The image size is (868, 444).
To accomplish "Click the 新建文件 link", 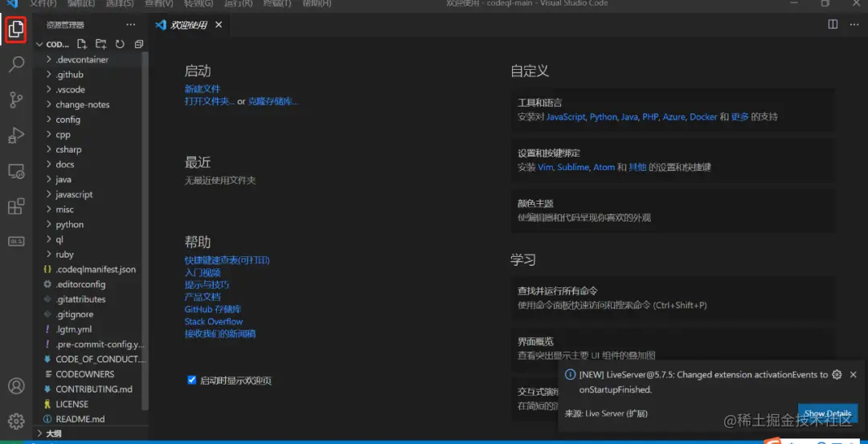I will click(x=203, y=88).
